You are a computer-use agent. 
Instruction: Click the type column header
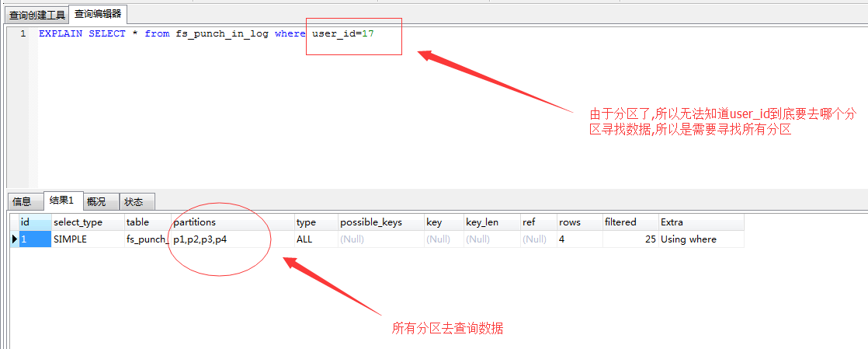tap(316, 222)
